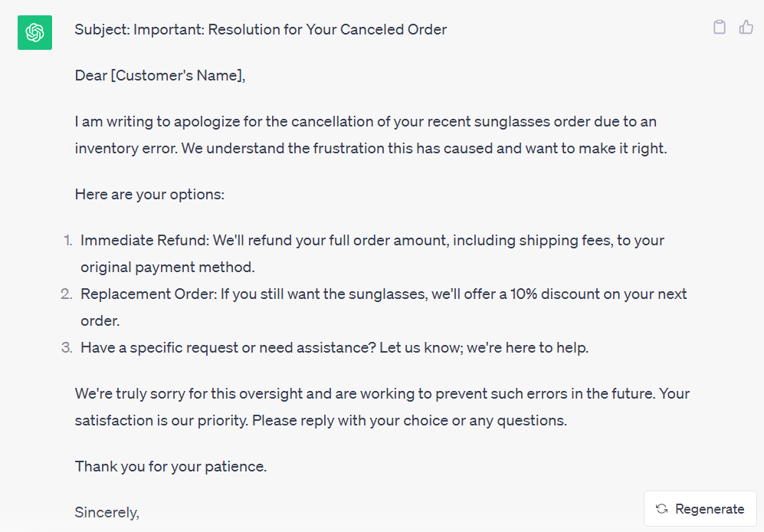The width and height of the screenshot is (764, 532).
Task: Copy the response with the clipboard icon
Action: 720,28
